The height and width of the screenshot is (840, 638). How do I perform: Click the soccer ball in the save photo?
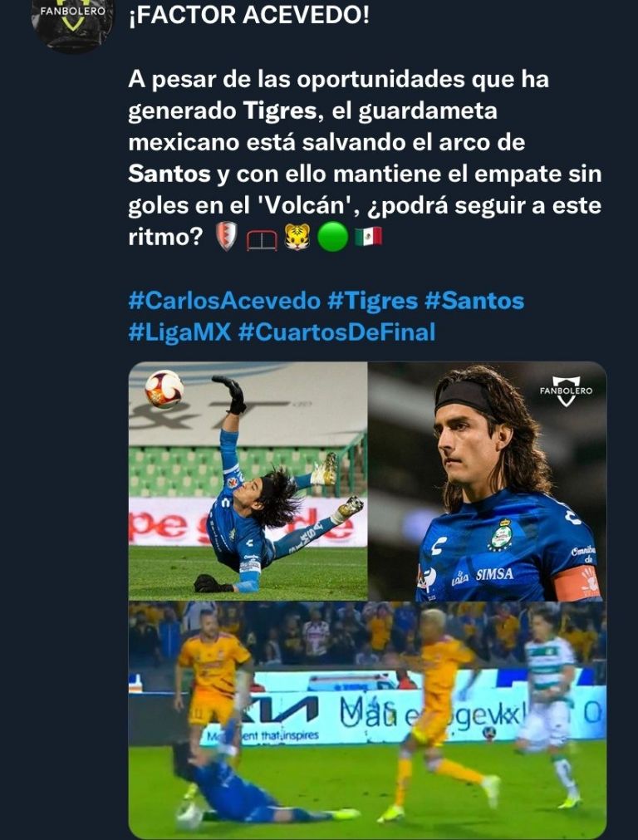[x=164, y=389]
